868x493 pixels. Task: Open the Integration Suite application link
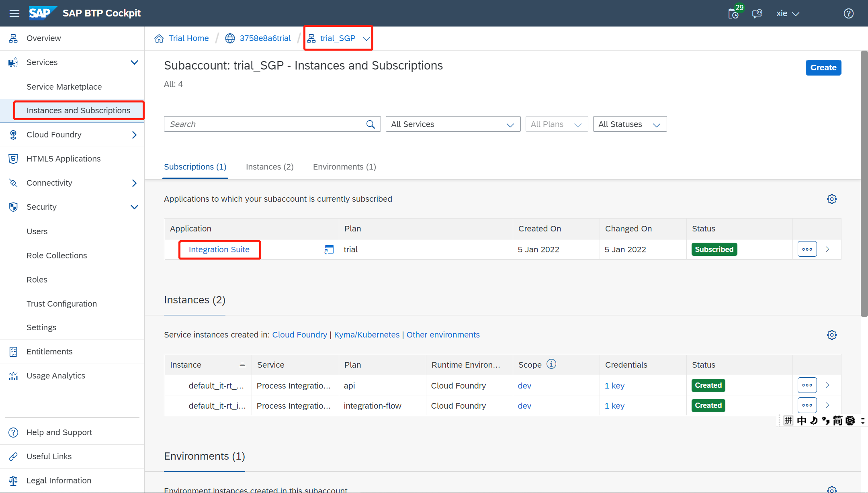click(x=219, y=250)
